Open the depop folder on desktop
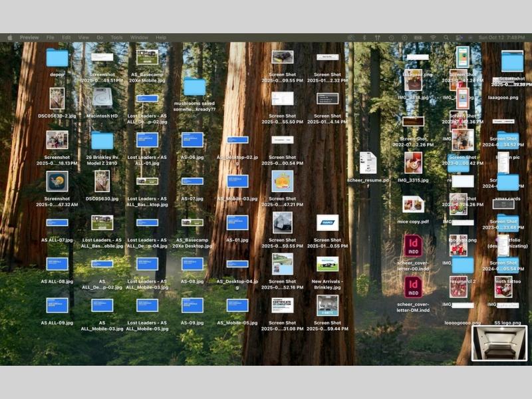Screen dimensions: 532x399 point(57,59)
